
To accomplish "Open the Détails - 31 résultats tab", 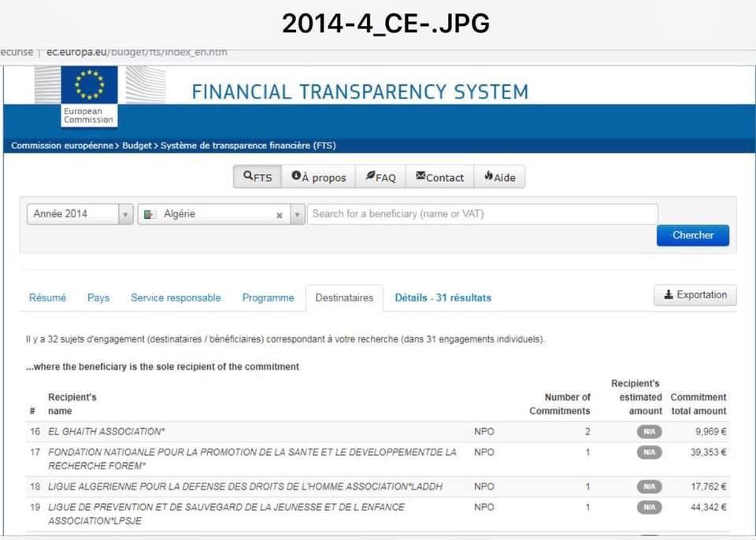I will 443,298.
